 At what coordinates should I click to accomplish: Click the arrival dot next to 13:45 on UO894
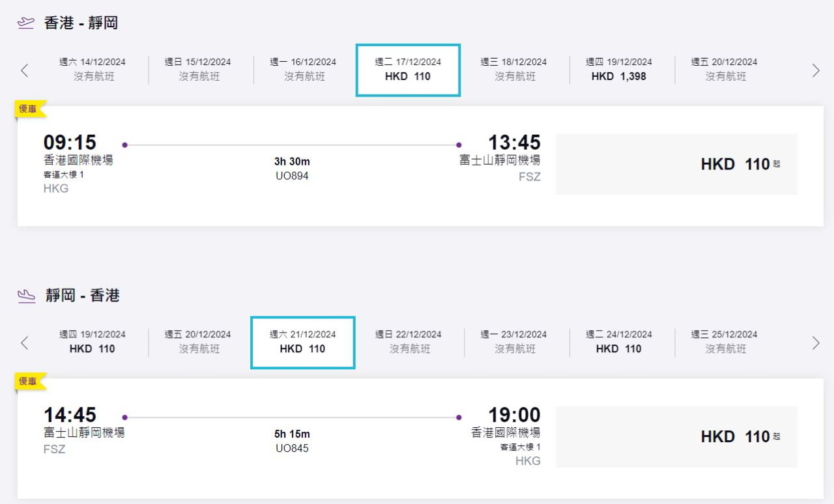pos(459,145)
